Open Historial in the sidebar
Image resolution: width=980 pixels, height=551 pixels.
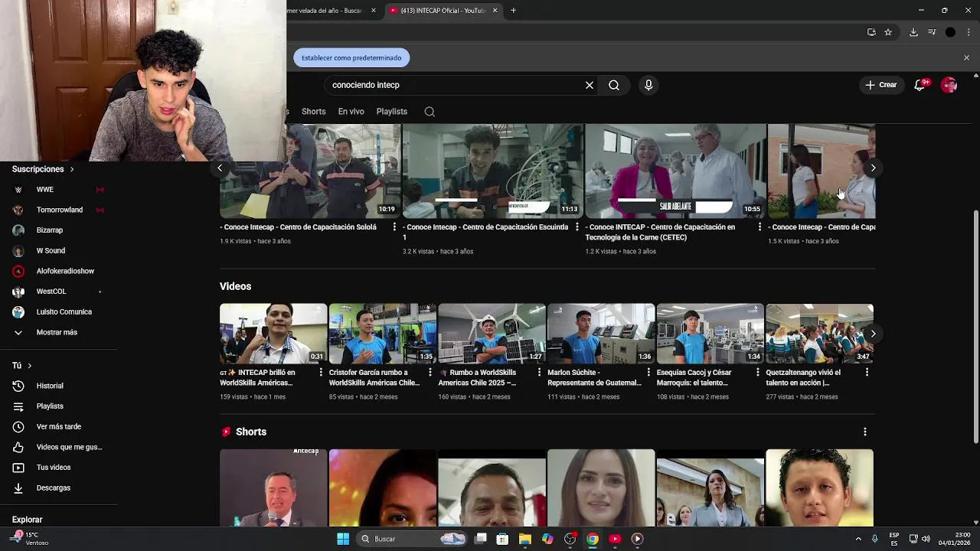point(50,386)
